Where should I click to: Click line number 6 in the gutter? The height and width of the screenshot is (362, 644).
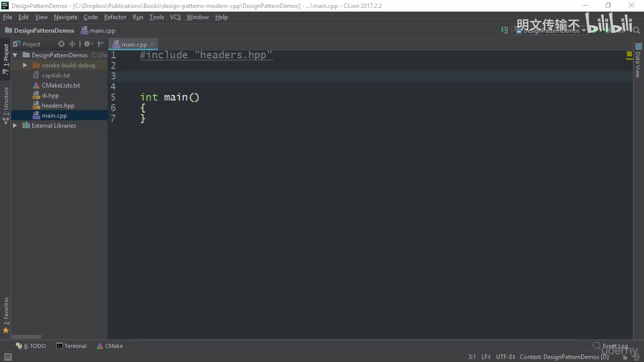coord(113,108)
